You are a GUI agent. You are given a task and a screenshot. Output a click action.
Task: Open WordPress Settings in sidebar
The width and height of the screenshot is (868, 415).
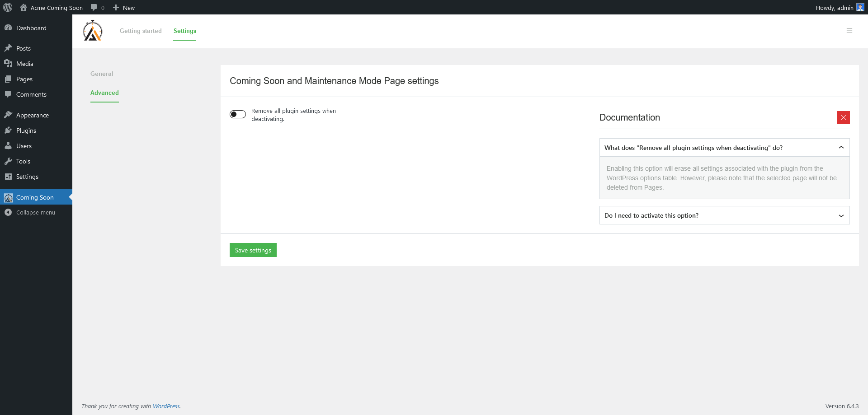click(x=36, y=177)
